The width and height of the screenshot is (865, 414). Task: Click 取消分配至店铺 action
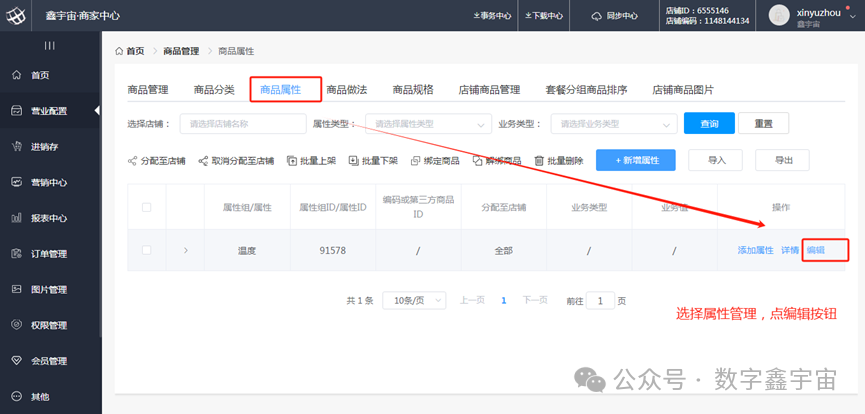pos(236,161)
